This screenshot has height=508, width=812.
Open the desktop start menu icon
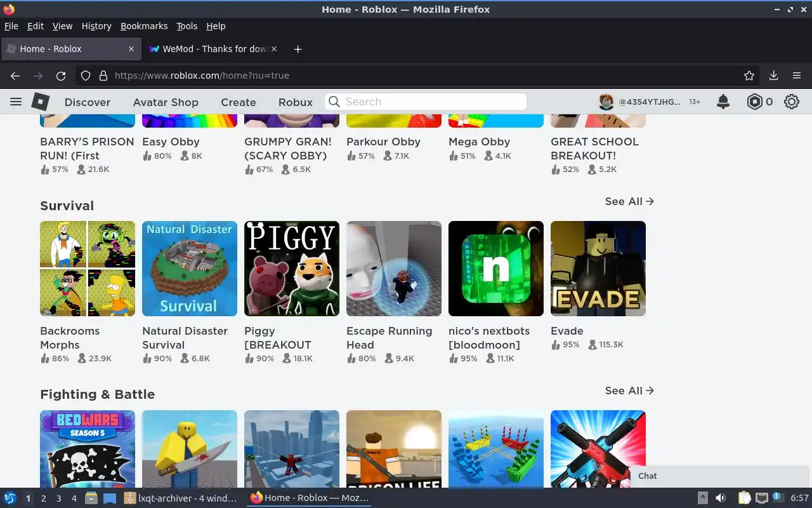click(10, 498)
